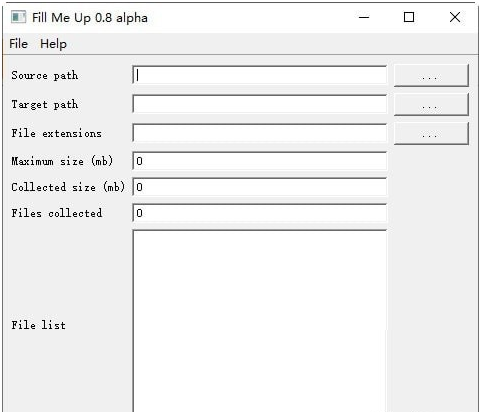Close the Fill Me Up window
The height and width of the screenshot is (412, 482).
coord(455,17)
